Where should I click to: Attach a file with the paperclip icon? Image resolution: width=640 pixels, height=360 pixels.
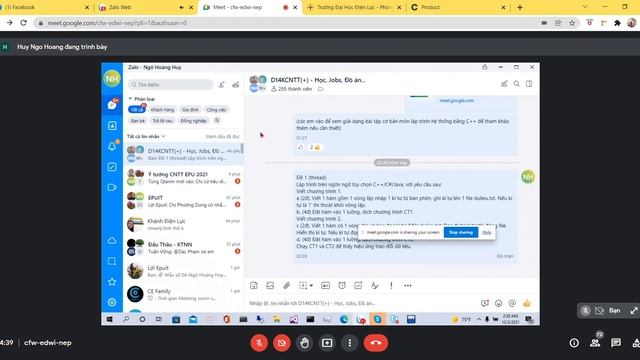(287, 286)
